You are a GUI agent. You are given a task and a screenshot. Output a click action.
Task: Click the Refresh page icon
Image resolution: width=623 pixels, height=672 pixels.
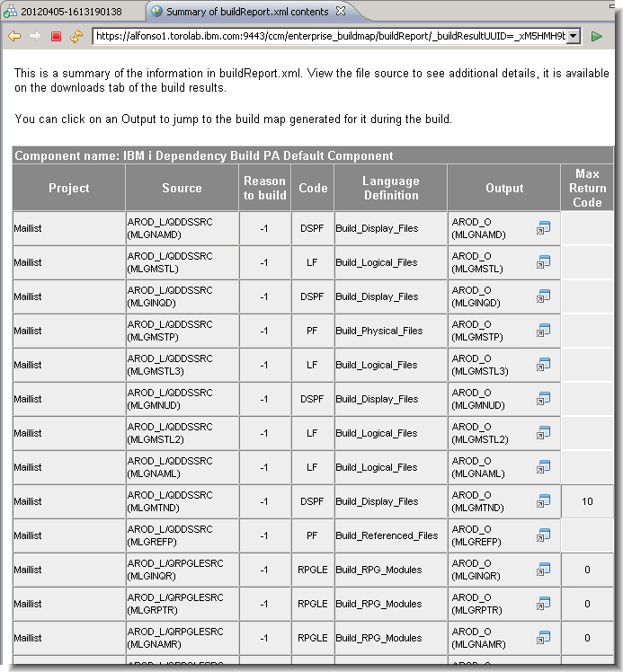click(x=76, y=36)
